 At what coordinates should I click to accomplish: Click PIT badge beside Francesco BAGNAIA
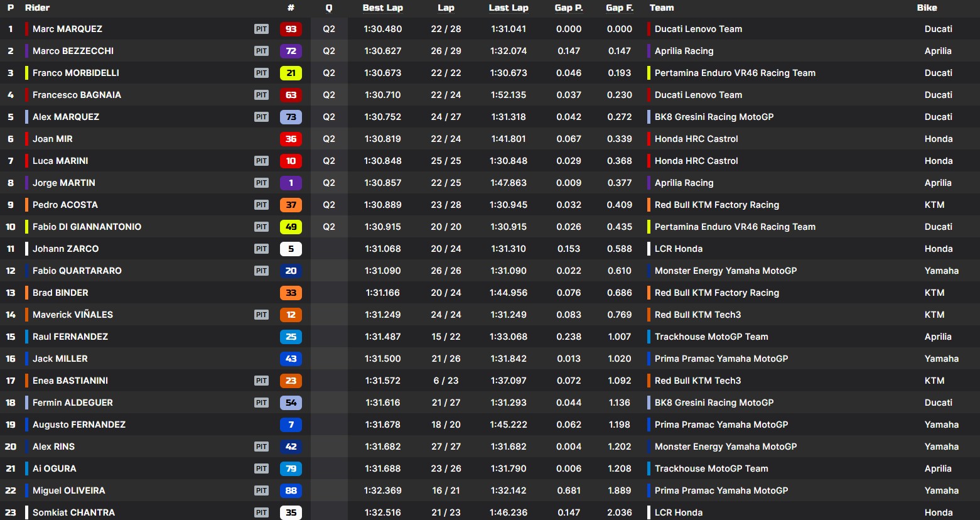261,95
